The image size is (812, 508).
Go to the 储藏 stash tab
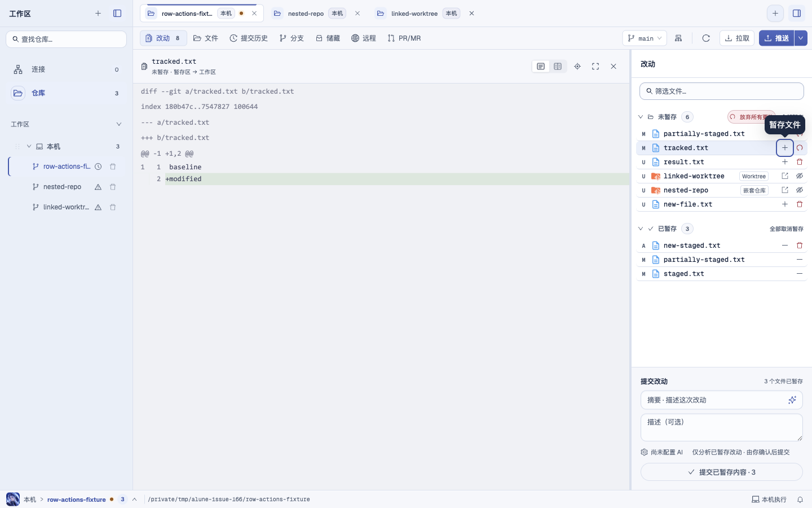tap(328, 38)
